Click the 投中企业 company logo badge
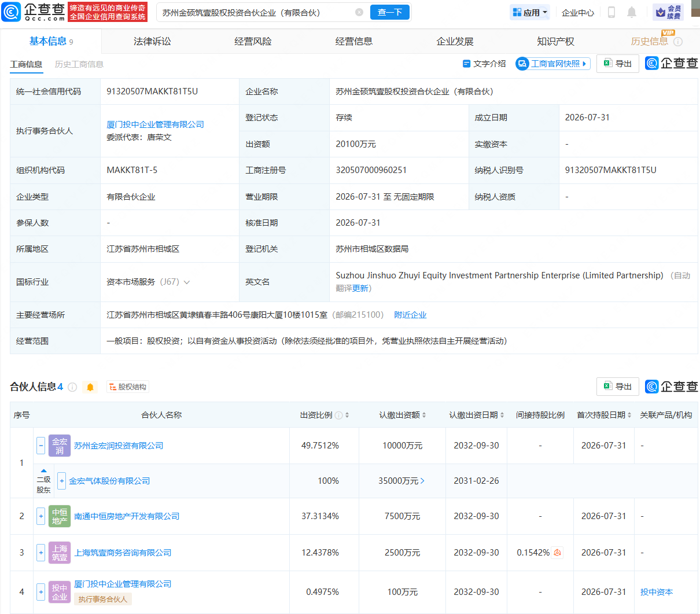Image resolution: width=700 pixels, height=614 pixels. pyautogui.click(x=60, y=592)
